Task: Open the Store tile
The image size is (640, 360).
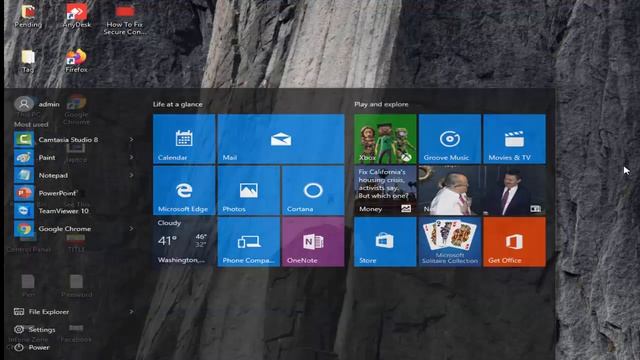Action: pyautogui.click(x=385, y=242)
